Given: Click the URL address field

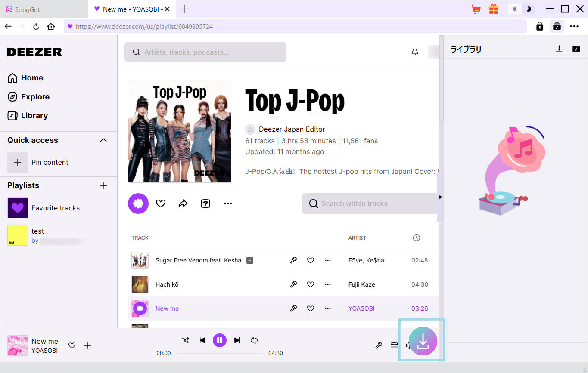Looking at the screenshot, I should click(x=295, y=26).
